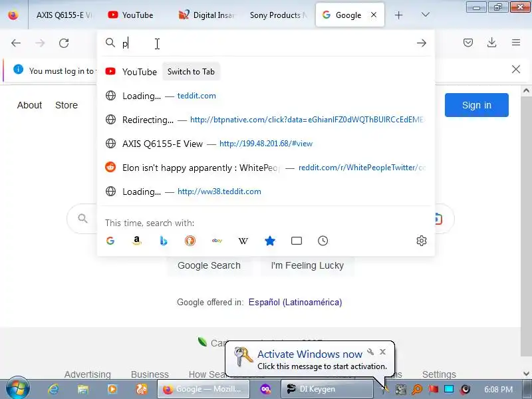532x399 pixels.
Task: Search open tabs using the tab icon
Action: click(x=297, y=241)
